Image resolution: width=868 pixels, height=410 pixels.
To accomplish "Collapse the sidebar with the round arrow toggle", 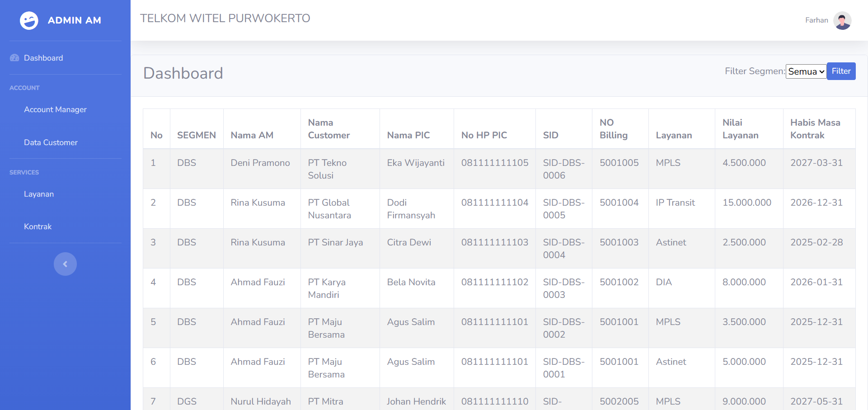I will click(65, 264).
